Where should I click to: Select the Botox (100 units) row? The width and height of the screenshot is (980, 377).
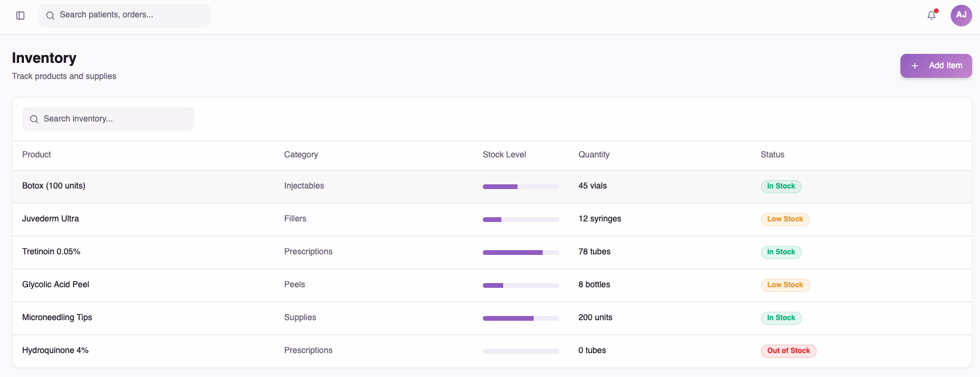coord(492,187)
